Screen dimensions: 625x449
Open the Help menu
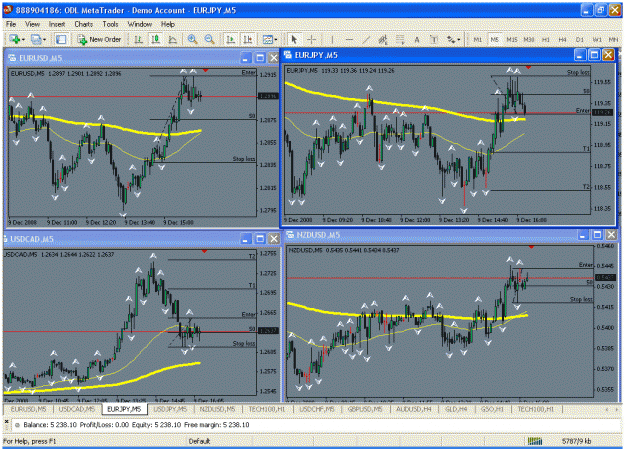[x=168, y=24]
